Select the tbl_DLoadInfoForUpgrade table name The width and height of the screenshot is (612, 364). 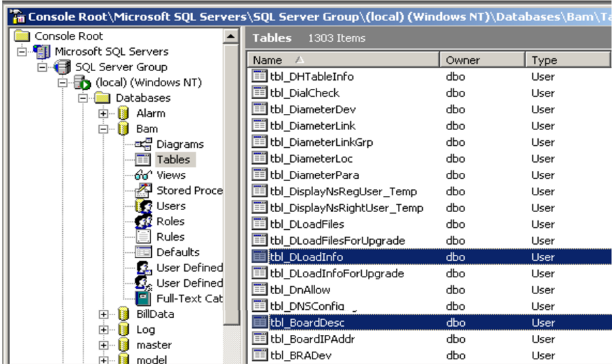click(337, 273)
